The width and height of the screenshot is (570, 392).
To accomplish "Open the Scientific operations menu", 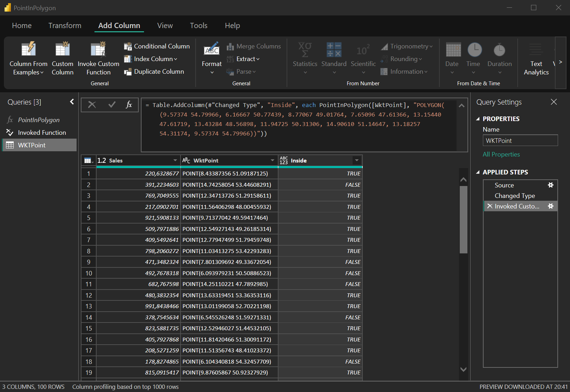I will 363,58.
